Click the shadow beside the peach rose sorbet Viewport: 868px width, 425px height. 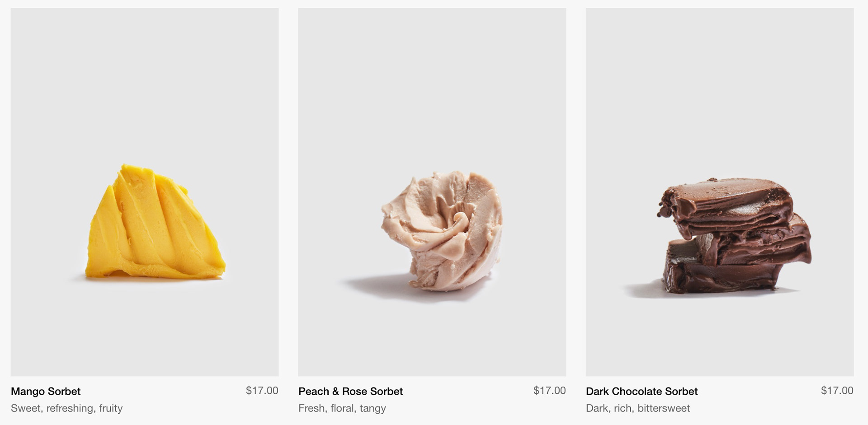click(375, 285)
